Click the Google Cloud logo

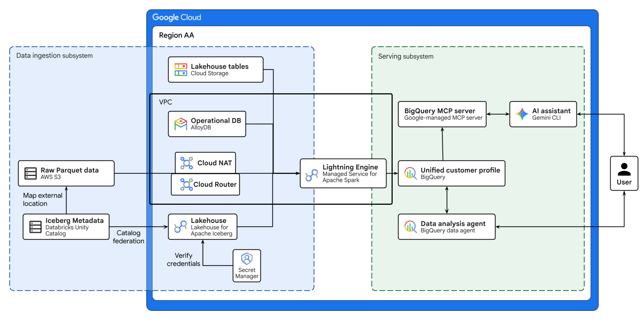(177, 17)
